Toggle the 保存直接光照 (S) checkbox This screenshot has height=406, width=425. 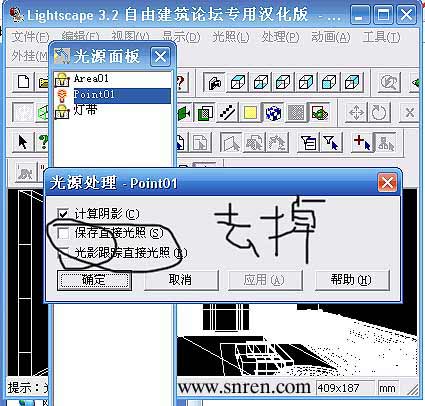(63, 233)
